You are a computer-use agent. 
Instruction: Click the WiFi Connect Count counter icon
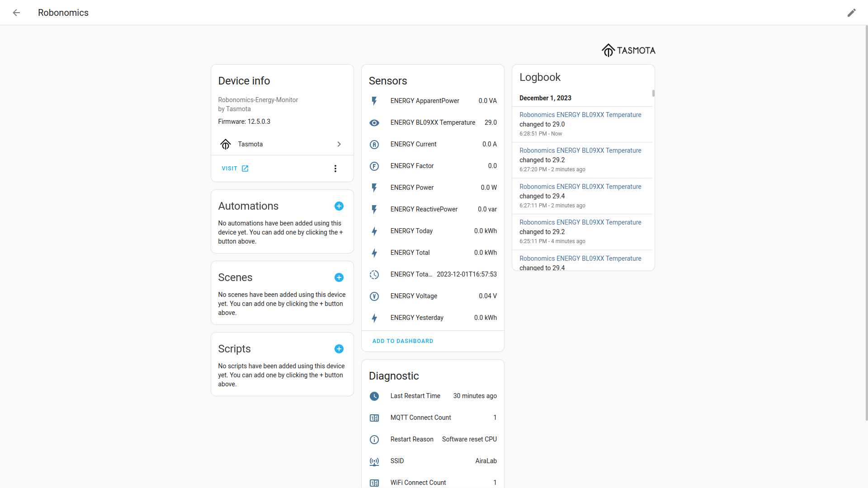click(374, 483)
